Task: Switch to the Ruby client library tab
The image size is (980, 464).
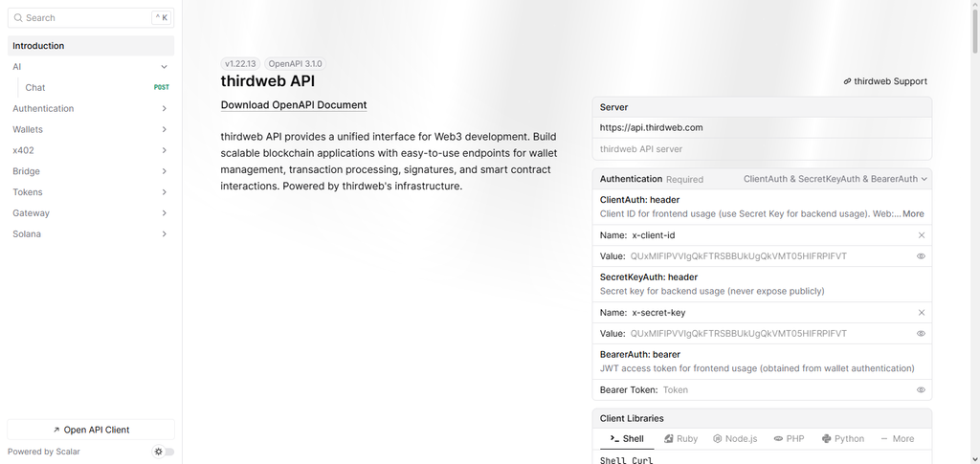Action: click(680, 438)
